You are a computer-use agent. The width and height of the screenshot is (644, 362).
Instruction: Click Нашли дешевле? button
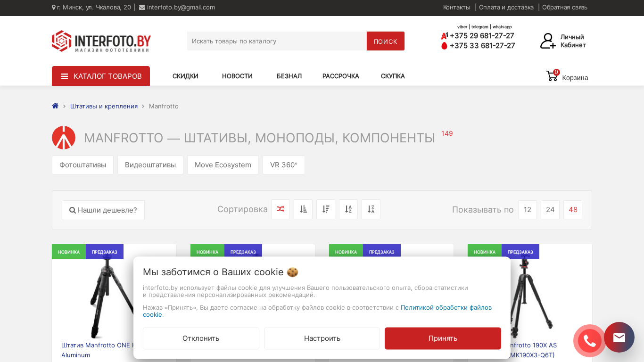[x=103, y=210]
